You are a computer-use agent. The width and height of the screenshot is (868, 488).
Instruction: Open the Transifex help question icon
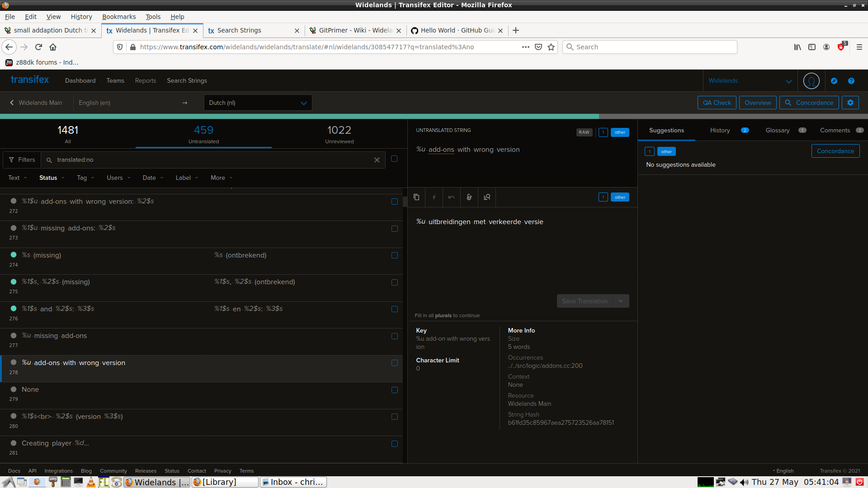[x=851, y=81]
